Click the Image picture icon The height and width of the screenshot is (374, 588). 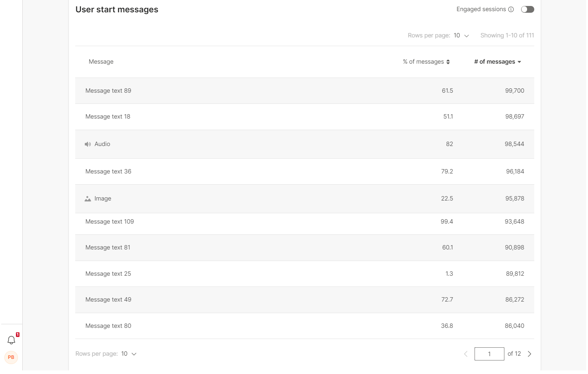(88, 199)
